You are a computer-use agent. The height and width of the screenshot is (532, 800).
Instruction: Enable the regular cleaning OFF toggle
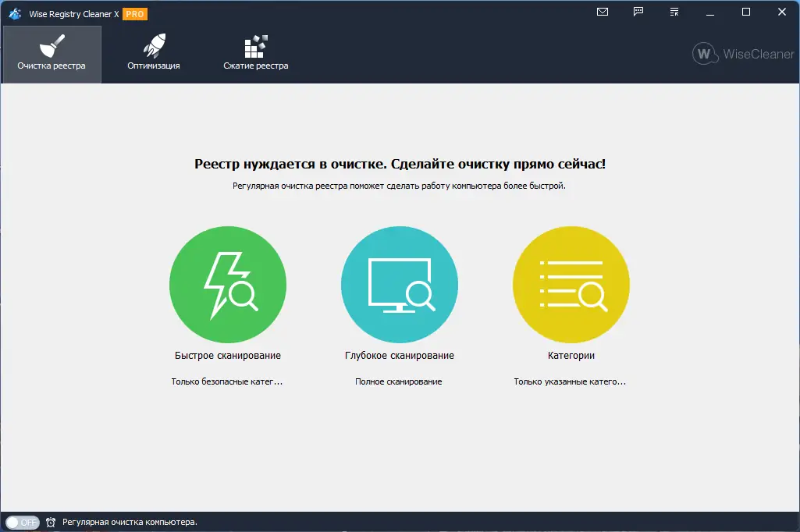(x=23, y=523)
